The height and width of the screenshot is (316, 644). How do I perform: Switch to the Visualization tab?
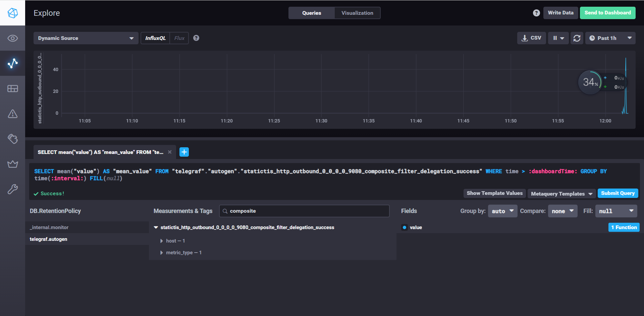click(x=357, y=13)
